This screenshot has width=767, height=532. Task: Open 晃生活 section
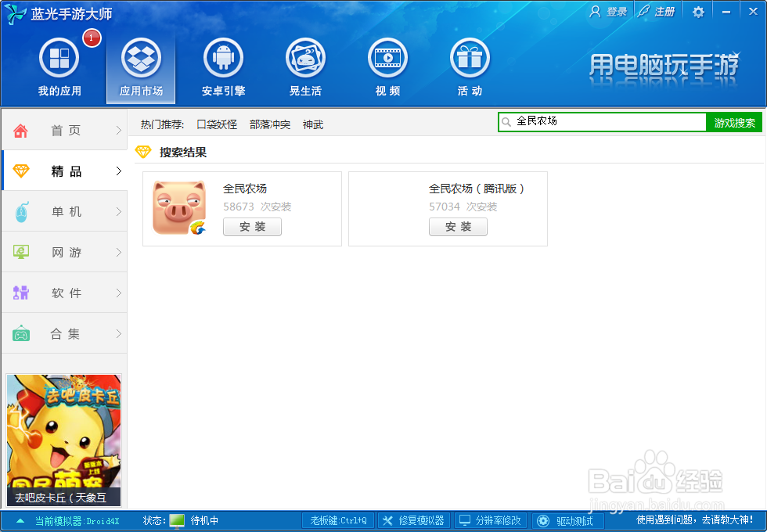click(306, 67)
